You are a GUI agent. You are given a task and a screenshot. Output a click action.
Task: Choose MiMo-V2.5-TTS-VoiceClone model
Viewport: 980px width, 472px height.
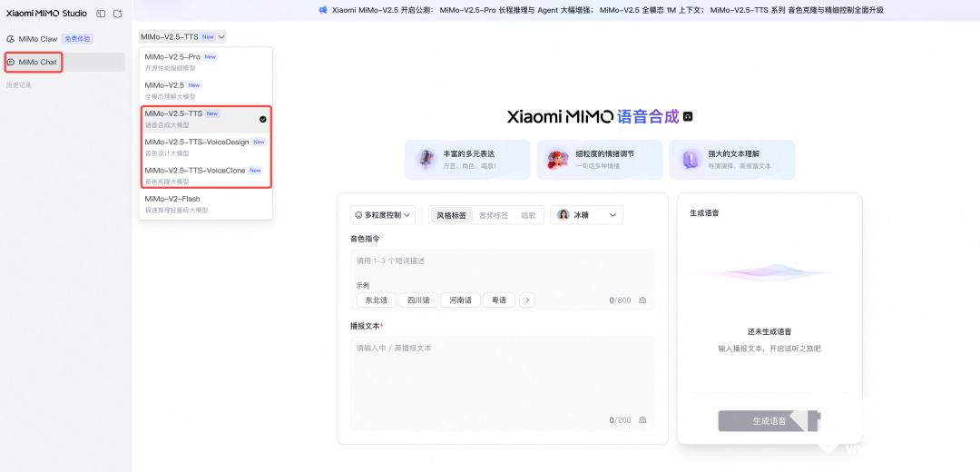(x=206, y=175)
